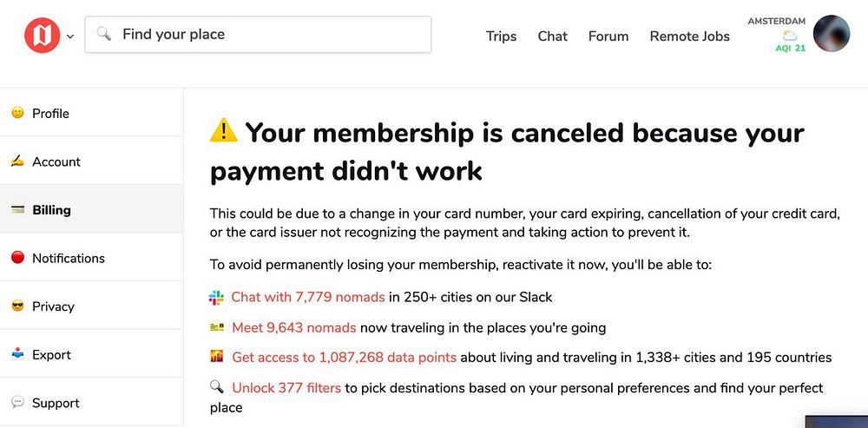Expand the dropdown arrow beside the logo
This screenshot has height=428, width=868.
(x=70, y=36)
